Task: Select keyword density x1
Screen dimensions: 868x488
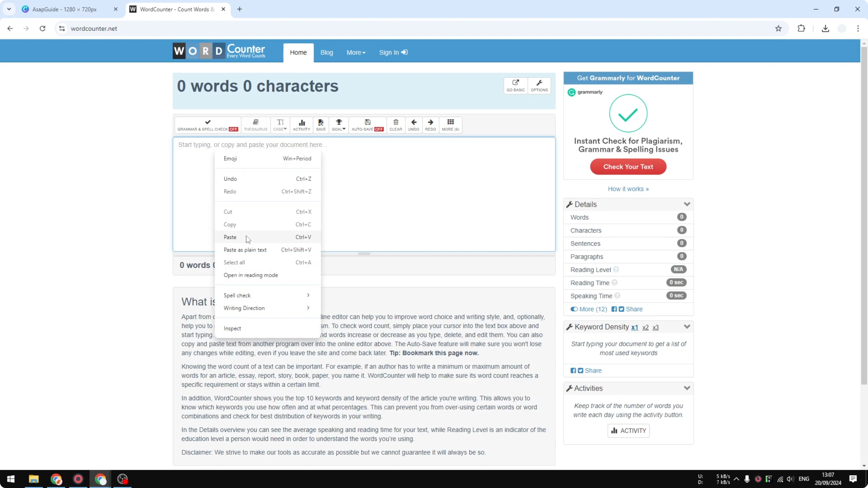Action: tap(634, 327)
